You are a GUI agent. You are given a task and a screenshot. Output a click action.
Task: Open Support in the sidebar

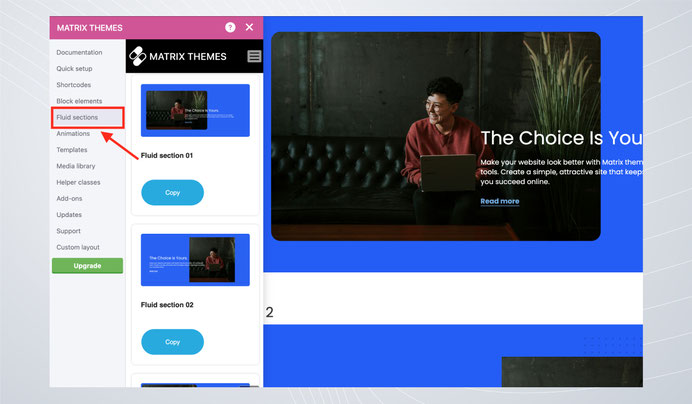pos(68,231)
